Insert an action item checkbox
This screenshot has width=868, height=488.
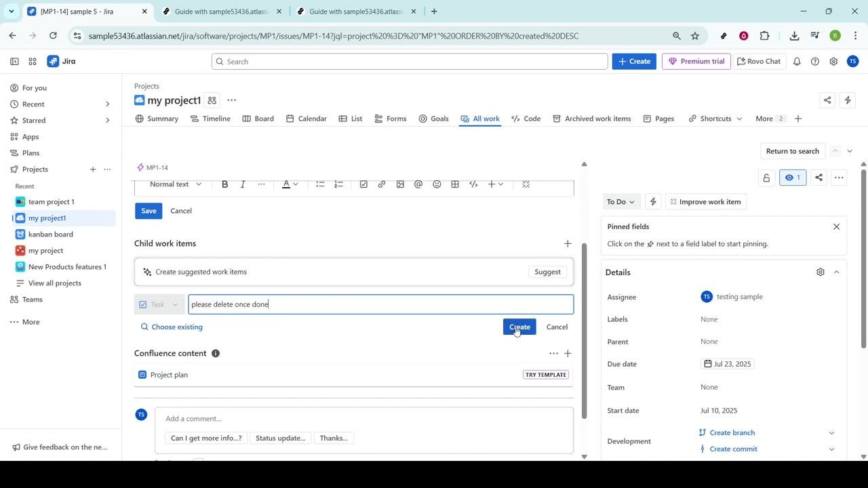point(363,184)
